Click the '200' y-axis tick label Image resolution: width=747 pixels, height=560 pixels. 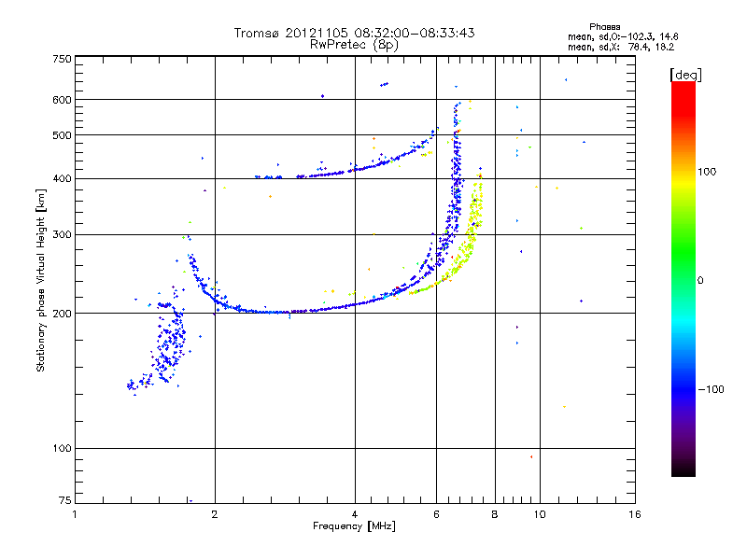(62, 314)
